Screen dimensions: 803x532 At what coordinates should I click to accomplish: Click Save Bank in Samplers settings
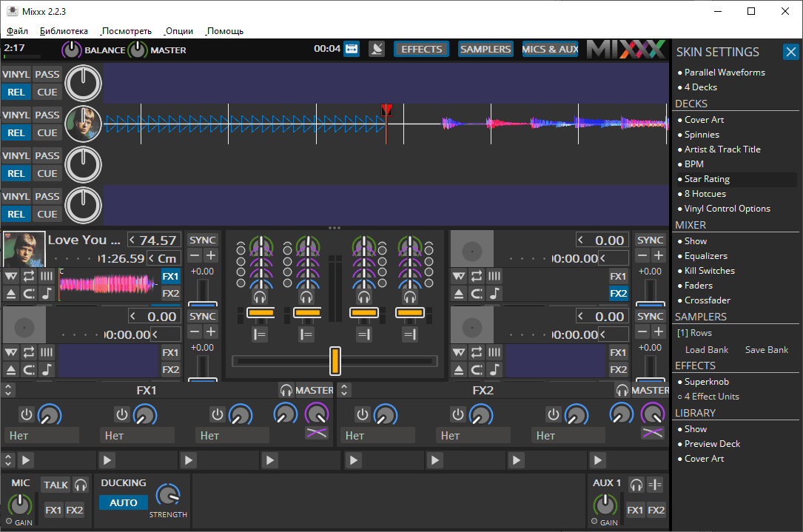pos(767,350)
